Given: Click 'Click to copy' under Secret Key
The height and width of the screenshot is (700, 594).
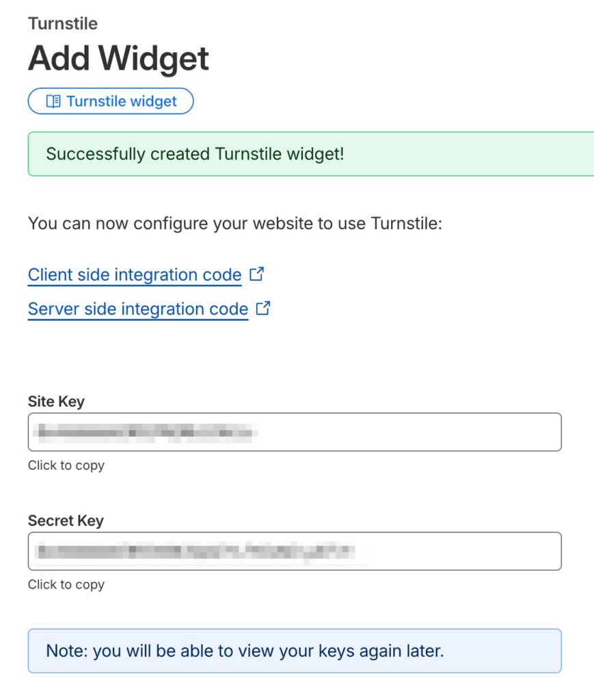Looking at the screenshot, I should pyautogui.click(x=66, y=584).
